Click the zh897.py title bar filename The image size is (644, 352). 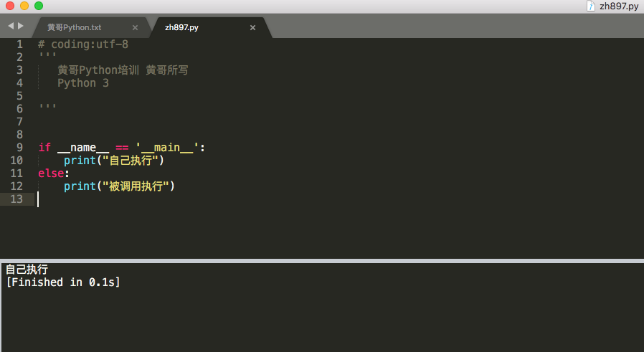(619, 6)
